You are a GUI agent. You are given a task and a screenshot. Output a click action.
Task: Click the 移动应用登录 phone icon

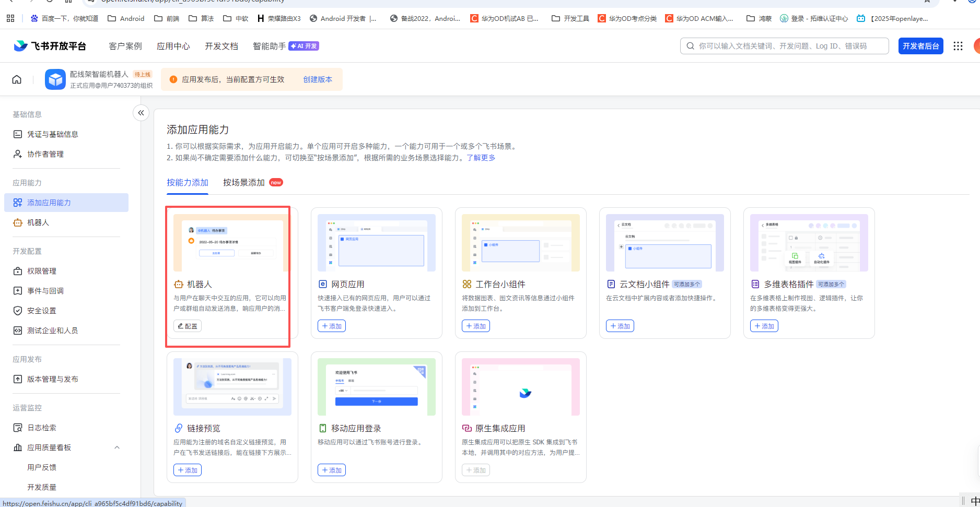pos(323,428)
